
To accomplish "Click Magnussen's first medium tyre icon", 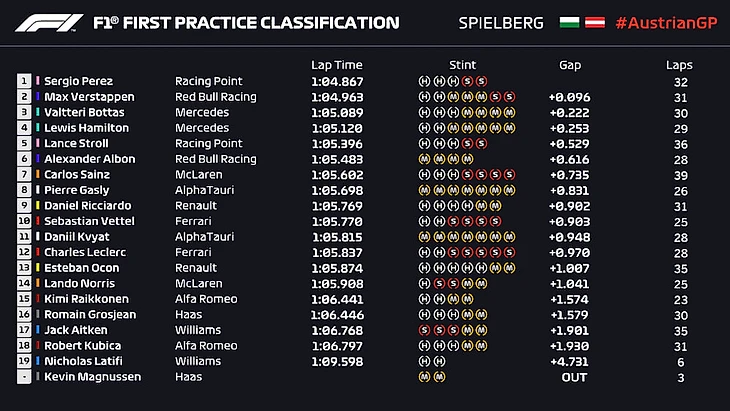I will 424,377.
